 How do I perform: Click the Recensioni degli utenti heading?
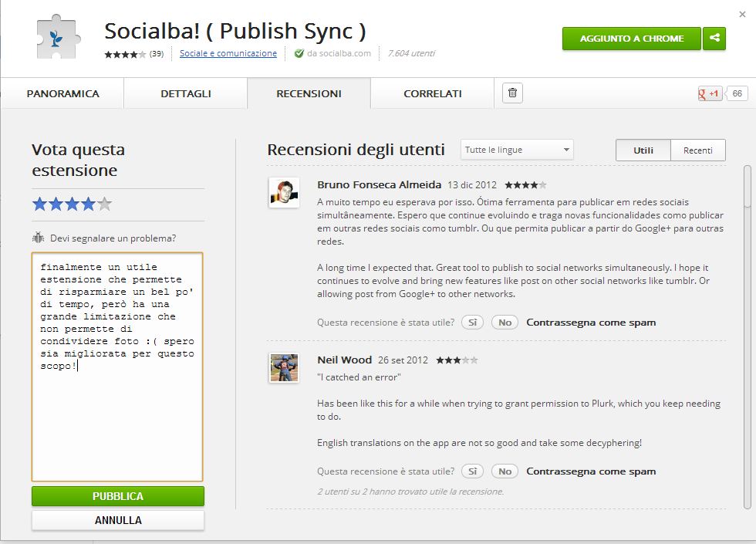356,150
